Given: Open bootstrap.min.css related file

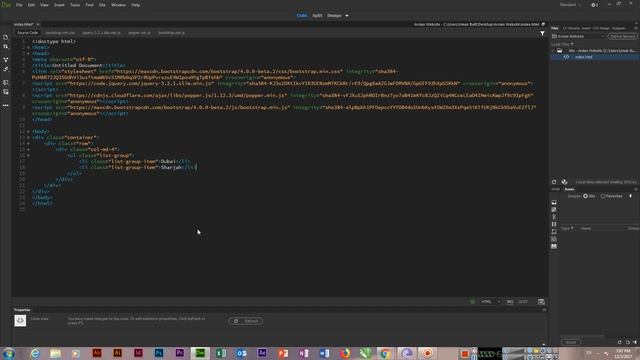Looking at the screenshot, I should click(x=60, y=33).
